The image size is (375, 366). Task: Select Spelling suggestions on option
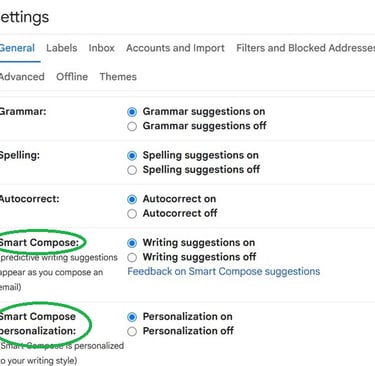tap(132, 155)
